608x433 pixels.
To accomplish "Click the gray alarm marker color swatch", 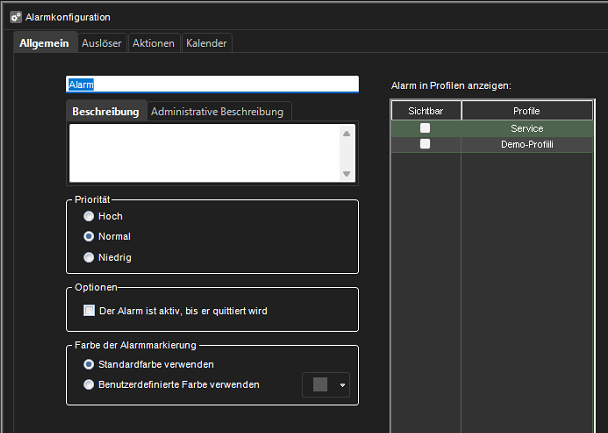I will tap(320, 385).
